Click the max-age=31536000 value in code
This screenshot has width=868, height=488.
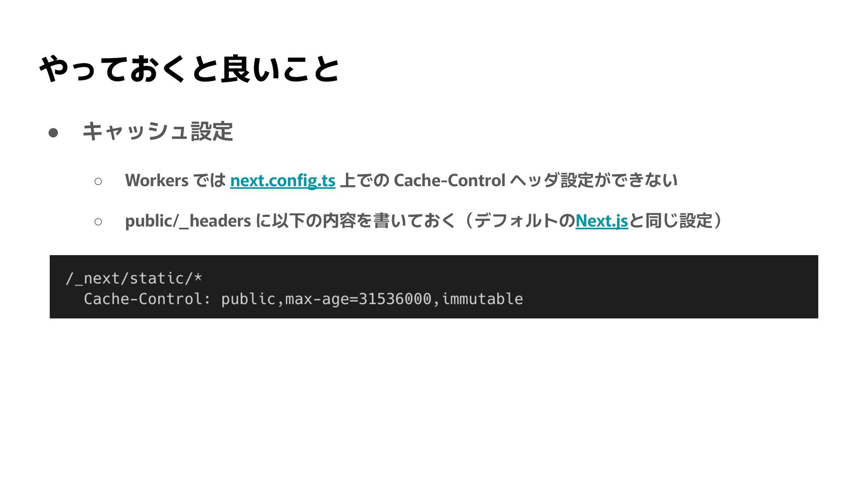pyautogui.click(x=358, y=299)
